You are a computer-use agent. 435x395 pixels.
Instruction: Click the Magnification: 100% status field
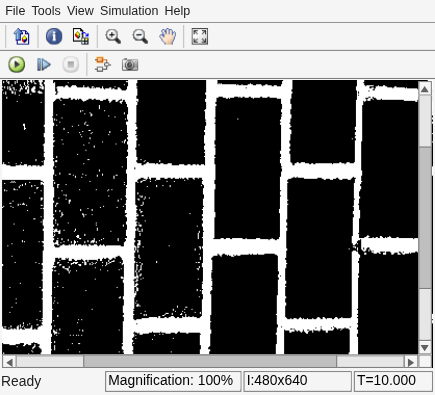(173, 381)
